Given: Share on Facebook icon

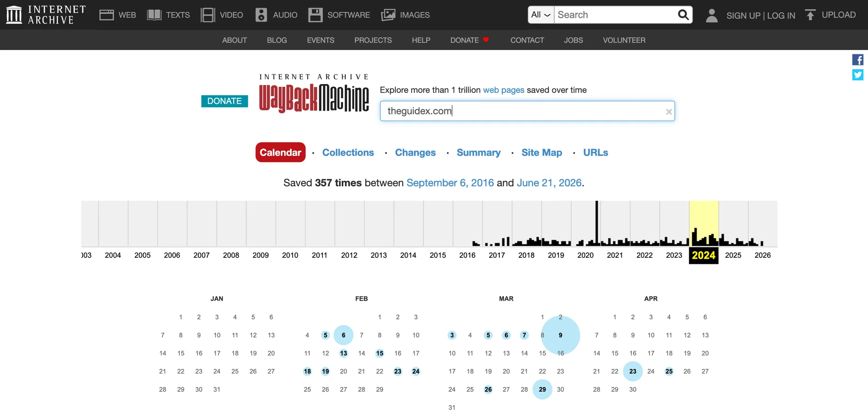Looking at the screenshot, I should (858, 60).
